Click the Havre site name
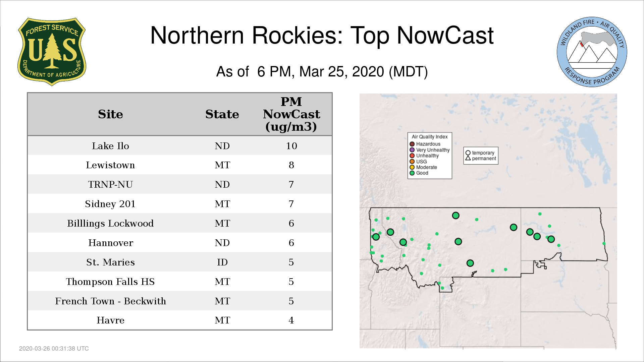The image size is (644, 362). 110,320
